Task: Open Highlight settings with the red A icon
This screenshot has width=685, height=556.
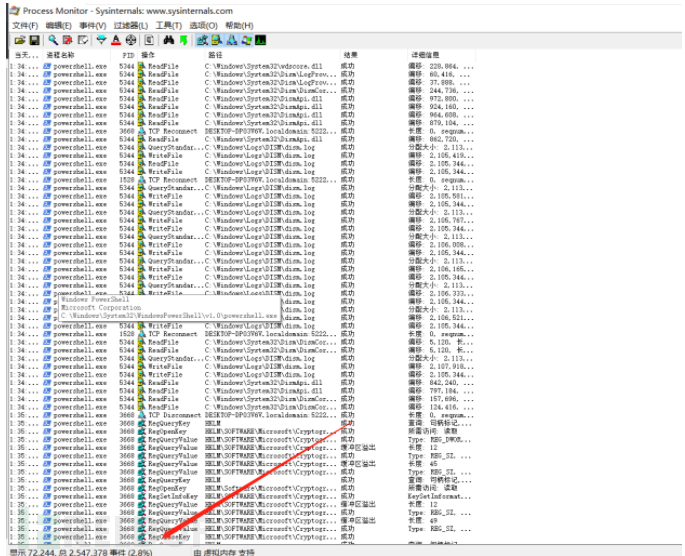Action: coord(116,40)
